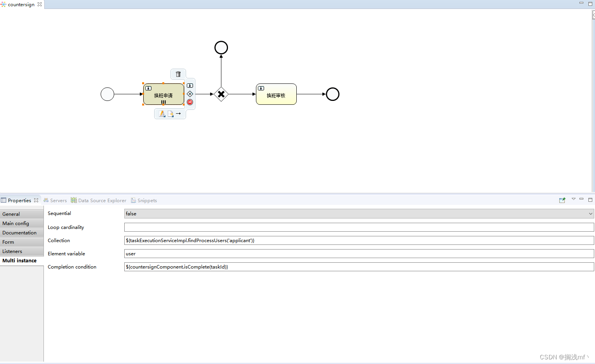Click the pencil change-element-type icon

(162, 114)
